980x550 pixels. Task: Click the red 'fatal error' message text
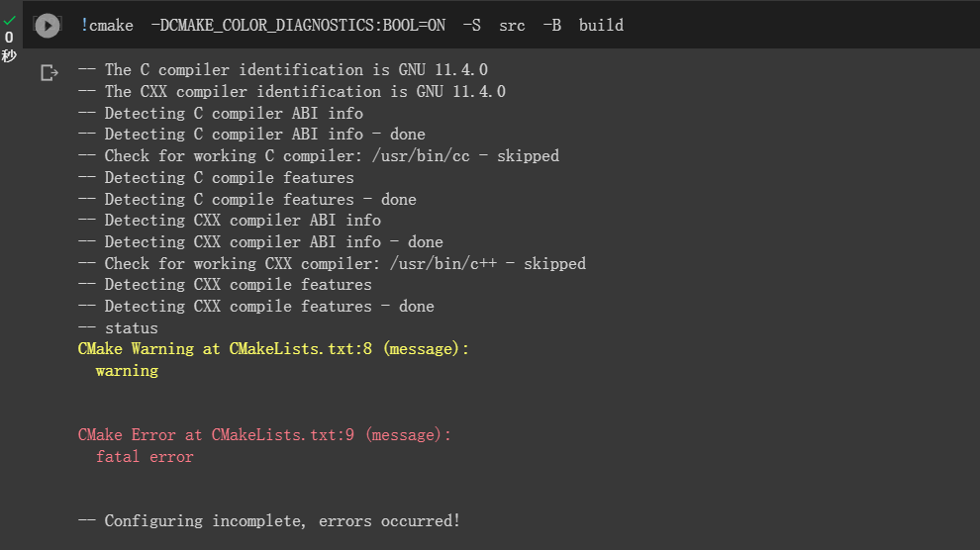pos(145,457)
